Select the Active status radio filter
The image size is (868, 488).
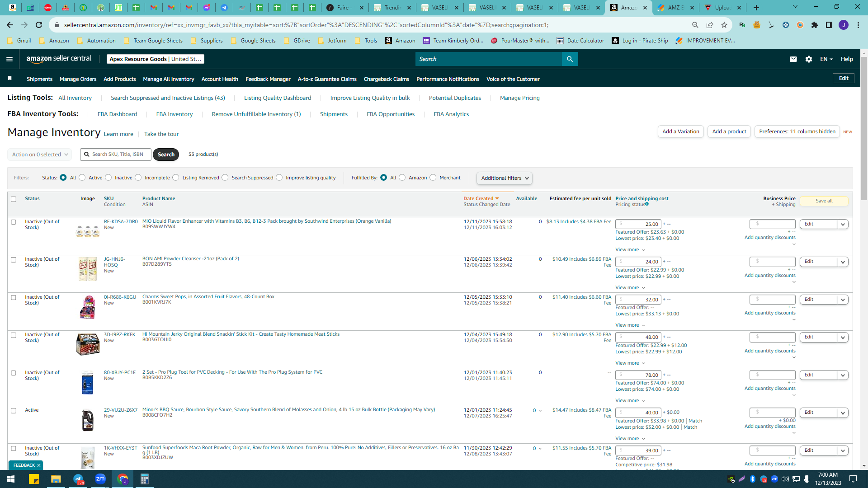click(82, 178)
